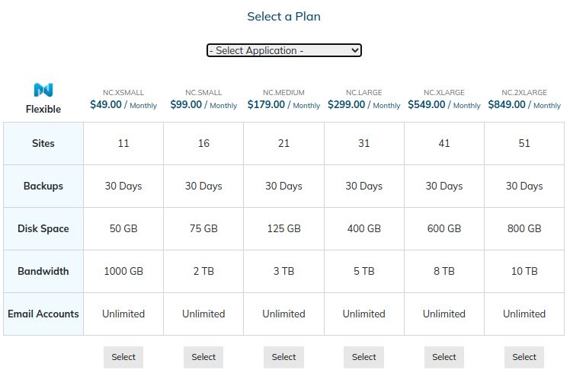The height and width of the screenshot is (392, 570).
Task: Click the $99.00 Monthly price
Action: tap(203, 105)
